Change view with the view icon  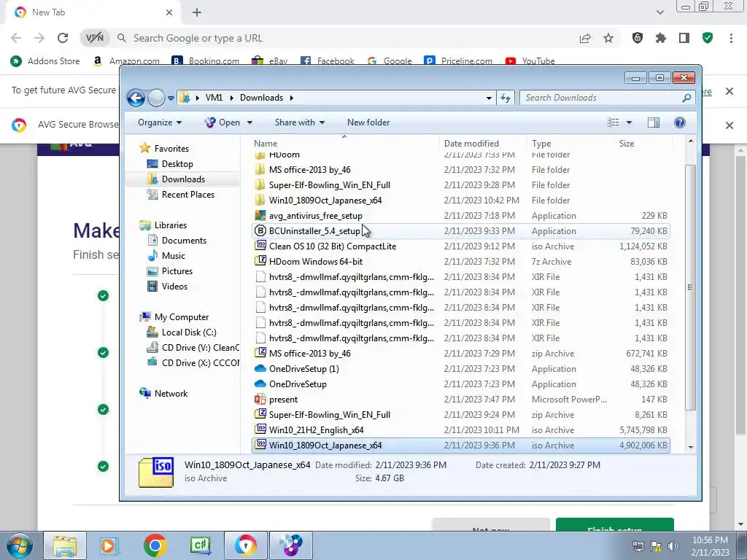pyautogui.click(x=613, y=122)
